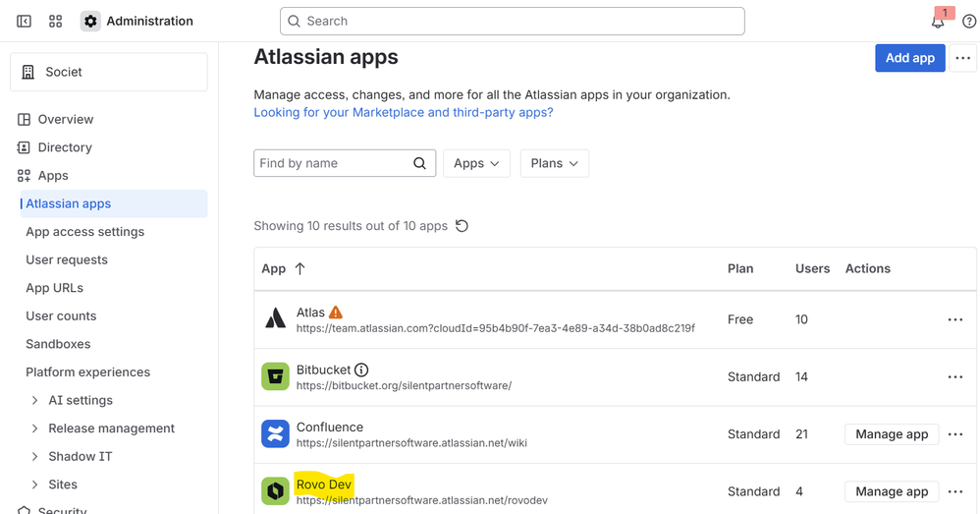Open User requests page
The width and height of the screenshot is (980, 514).
coord(67,260)
